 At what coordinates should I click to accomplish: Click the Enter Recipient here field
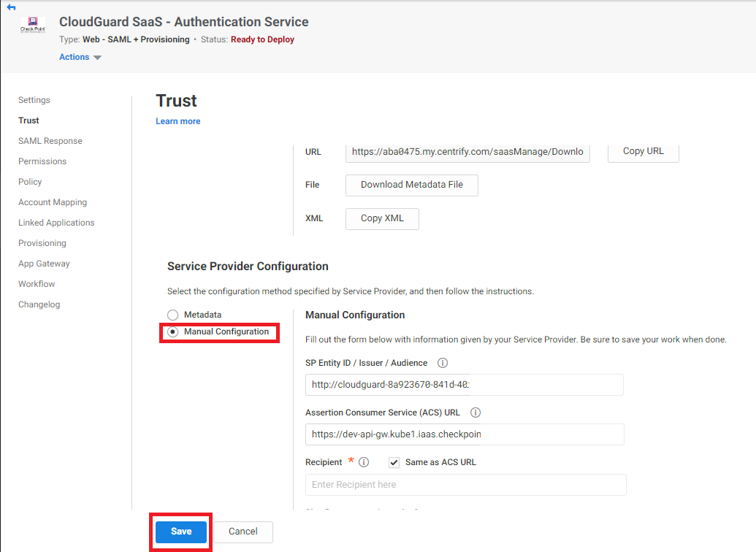click(x=466, y=485)
